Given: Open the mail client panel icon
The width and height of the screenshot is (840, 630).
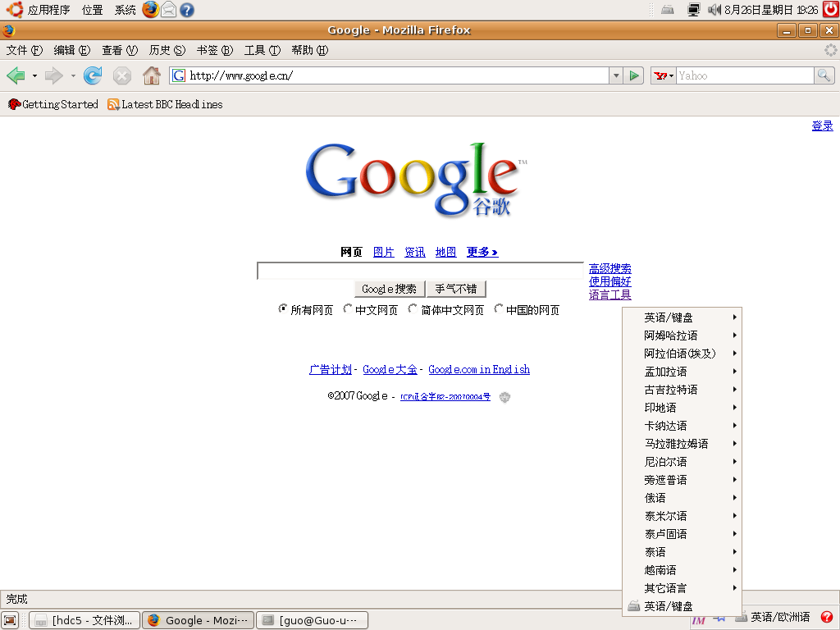Looking at the screenshot, I should (x=169, y=10).
